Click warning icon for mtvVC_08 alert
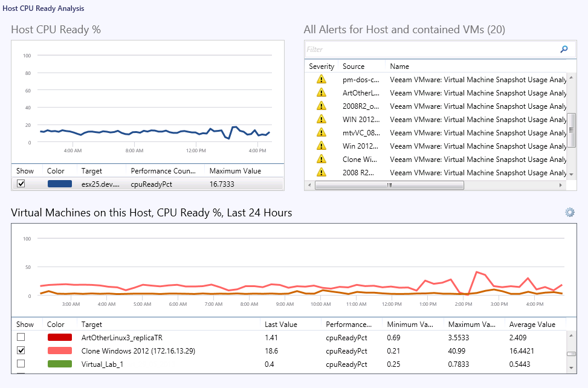 pos(321,132)
